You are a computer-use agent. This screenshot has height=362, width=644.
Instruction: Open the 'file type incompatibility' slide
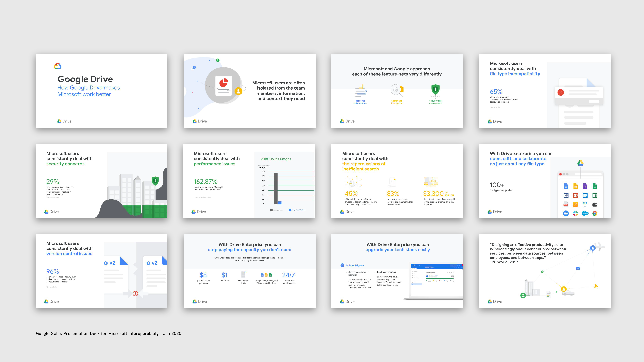(x=545, y=91)
